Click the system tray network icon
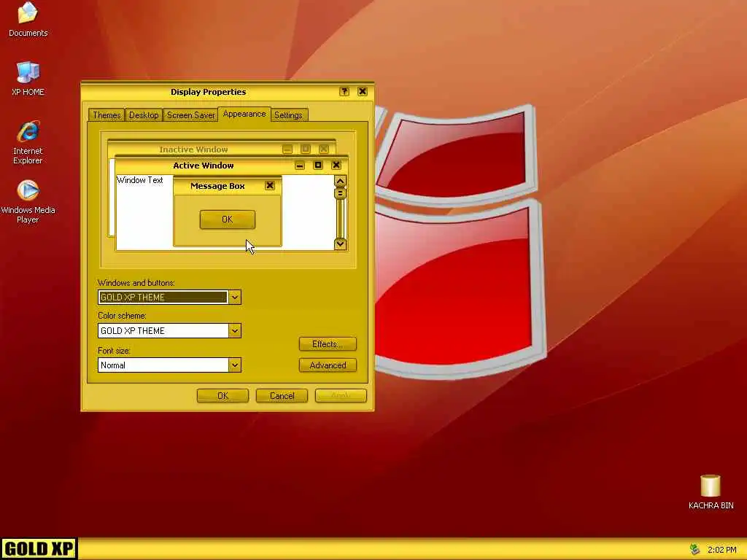747x560 pixels. [694, 550]
